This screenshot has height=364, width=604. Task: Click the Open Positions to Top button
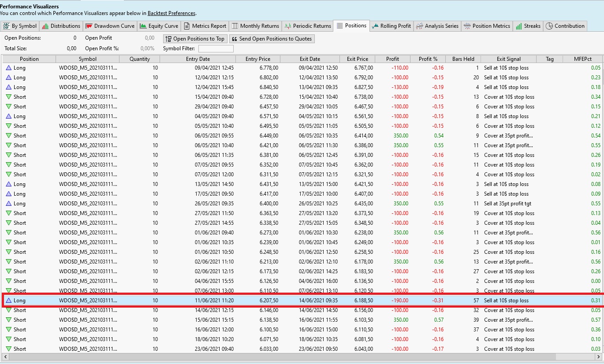coord(194,39)
